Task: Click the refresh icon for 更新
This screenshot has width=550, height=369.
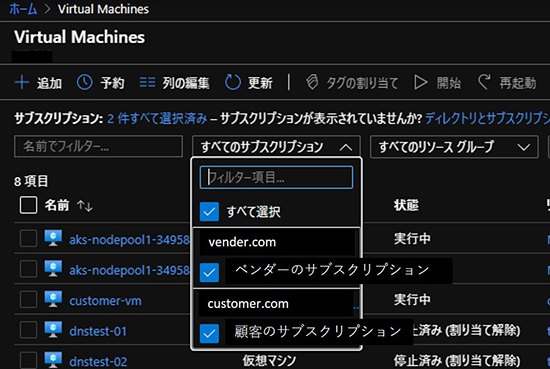Action: coord(233,83)
